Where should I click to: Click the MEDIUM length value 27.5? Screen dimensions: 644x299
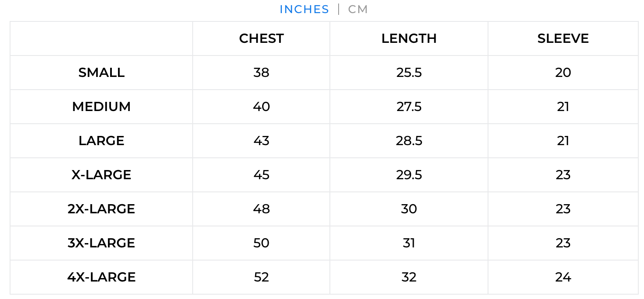[x=409, y=107]
